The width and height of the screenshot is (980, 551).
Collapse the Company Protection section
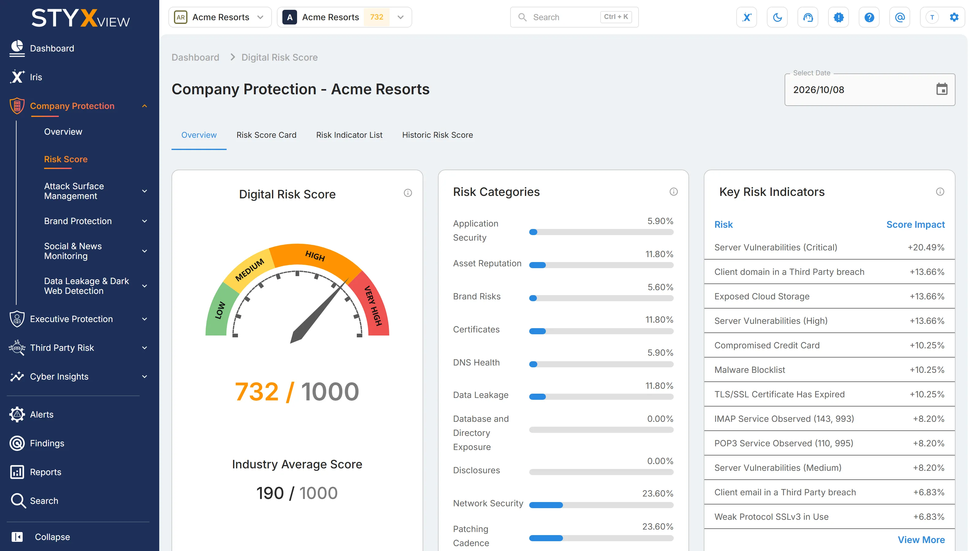[x=145, y=106]
